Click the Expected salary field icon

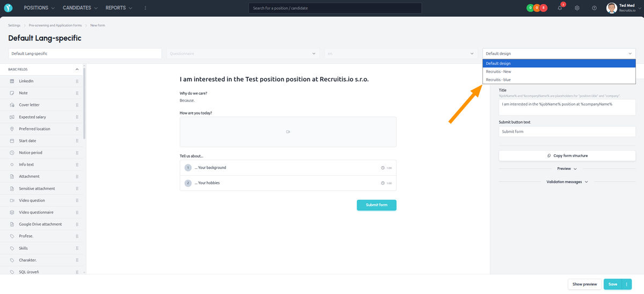[x=12, y=117]
